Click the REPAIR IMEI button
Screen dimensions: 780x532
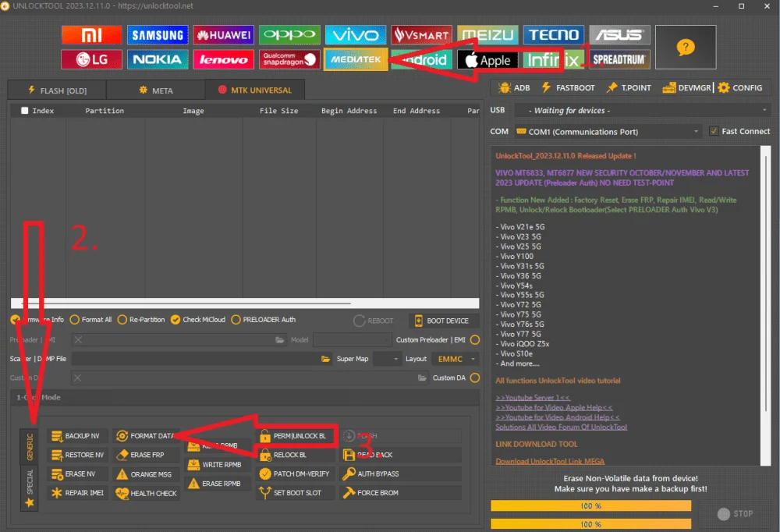click(x=77, y=493)
